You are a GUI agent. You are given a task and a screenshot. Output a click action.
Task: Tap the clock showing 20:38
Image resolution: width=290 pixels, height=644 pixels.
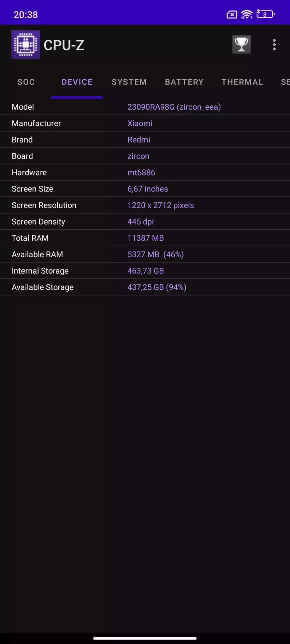click(x=26, y=15)
